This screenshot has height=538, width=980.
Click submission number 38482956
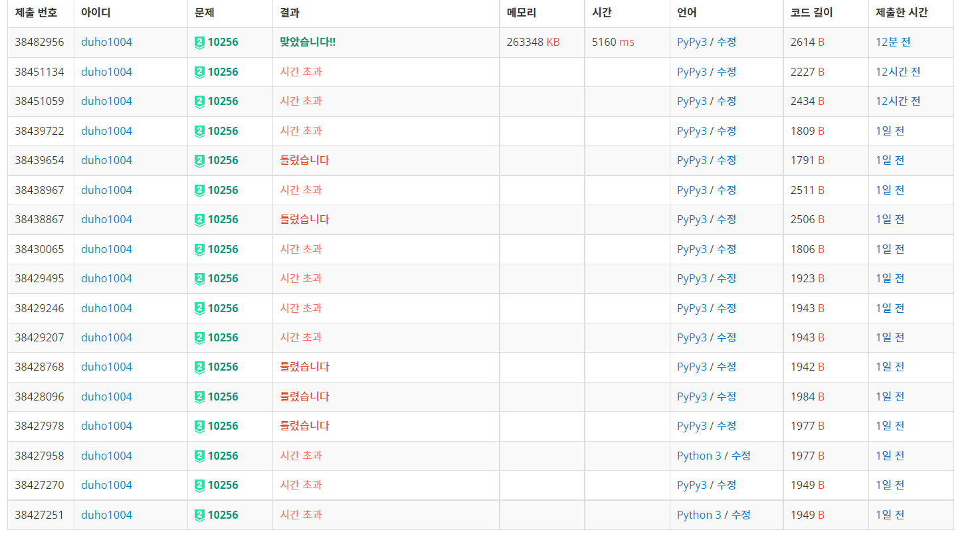click(x=39, y=42)
